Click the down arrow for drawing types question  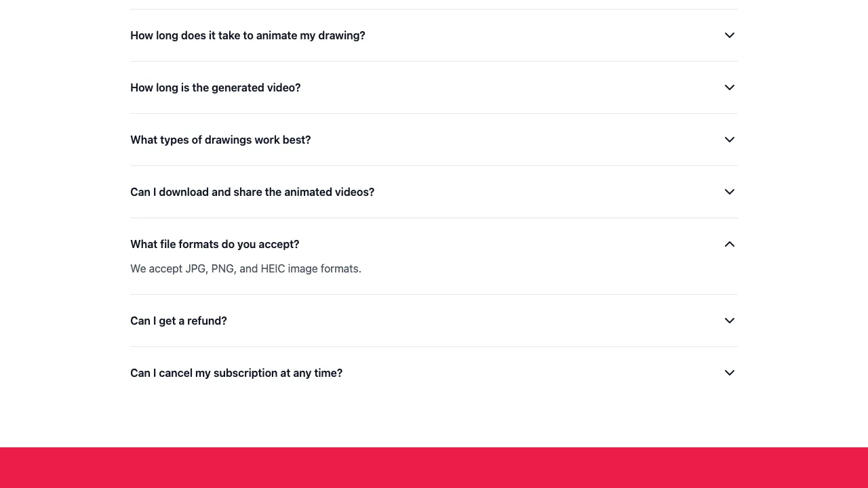(729, 140)
